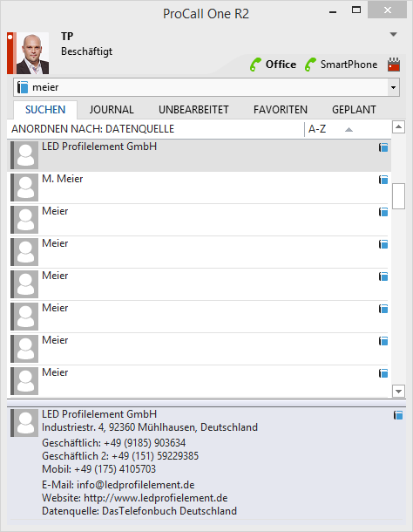The height and width of the screenshot is (532, 413).
Task: Click the results list scrollbar up arrow
Action: click(x=398, y=127)
